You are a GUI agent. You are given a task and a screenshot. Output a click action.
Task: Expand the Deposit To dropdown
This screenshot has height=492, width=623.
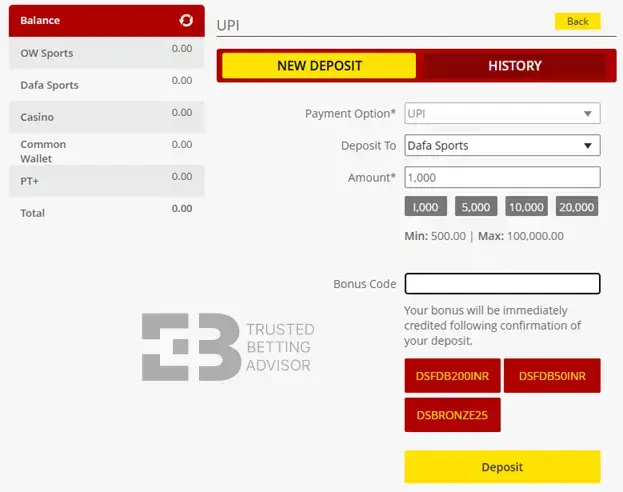click(x=502, y=145)
